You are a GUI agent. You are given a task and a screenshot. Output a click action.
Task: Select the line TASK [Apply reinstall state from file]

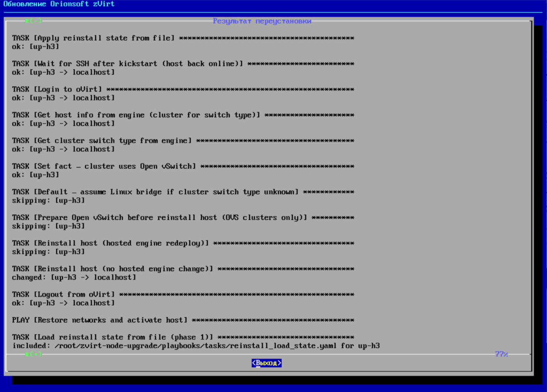click(183, 38)
